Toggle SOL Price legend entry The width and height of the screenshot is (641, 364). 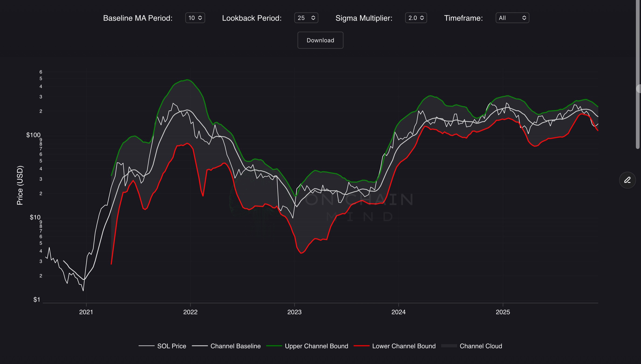(171, 346)
